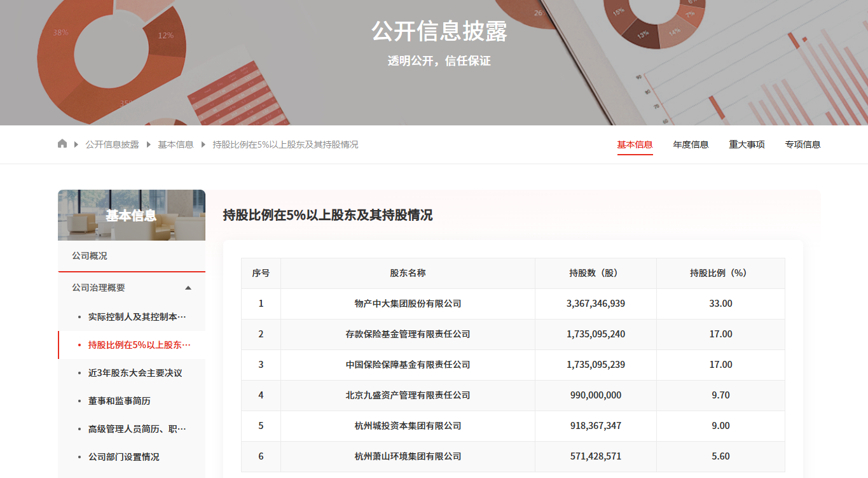Select shareholder 杭州城投资本集团有限公司
The image size is (868, 478).
[408, 426]
